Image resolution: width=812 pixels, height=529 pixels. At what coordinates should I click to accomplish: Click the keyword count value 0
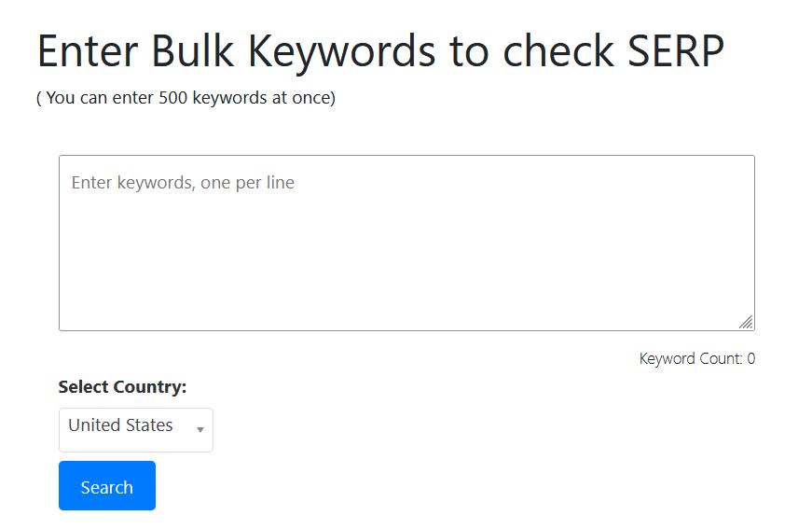(x=750, y=359)
